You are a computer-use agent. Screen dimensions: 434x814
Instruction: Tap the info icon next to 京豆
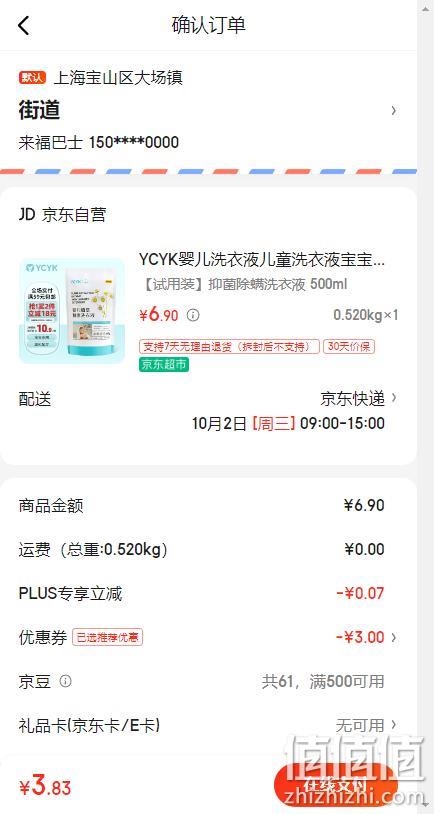pos(65,681)
